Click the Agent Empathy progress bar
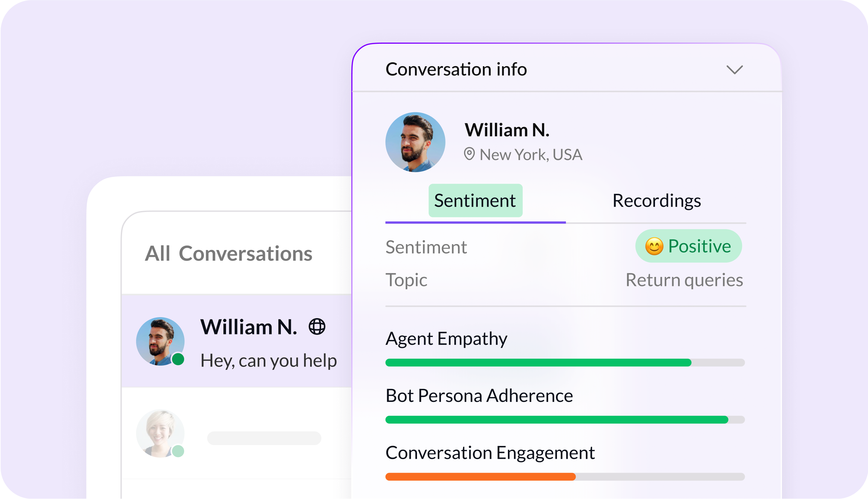868x499 pixels. coord(565,363)
